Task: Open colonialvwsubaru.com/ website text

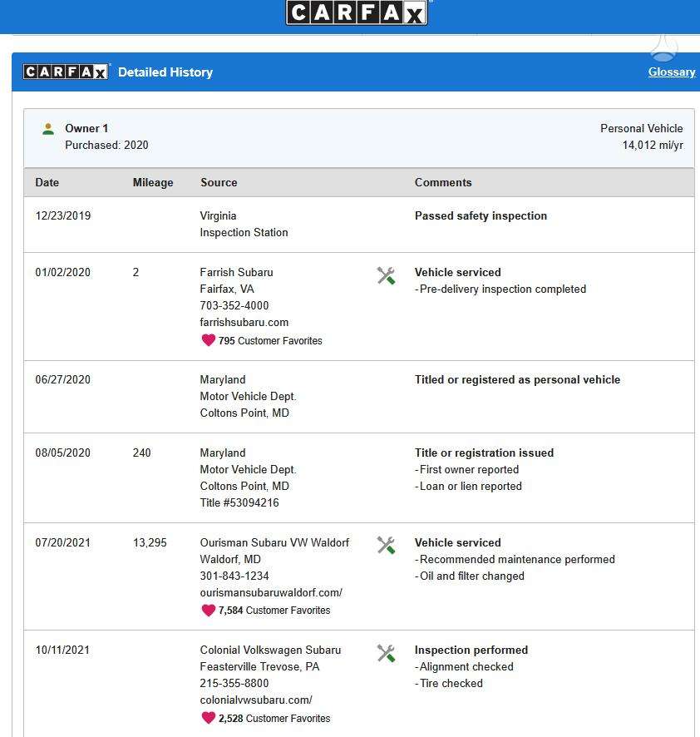Action: (x=256, y=700)
